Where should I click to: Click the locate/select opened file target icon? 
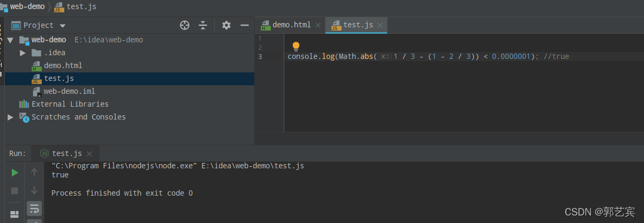[x=185, y=25]
